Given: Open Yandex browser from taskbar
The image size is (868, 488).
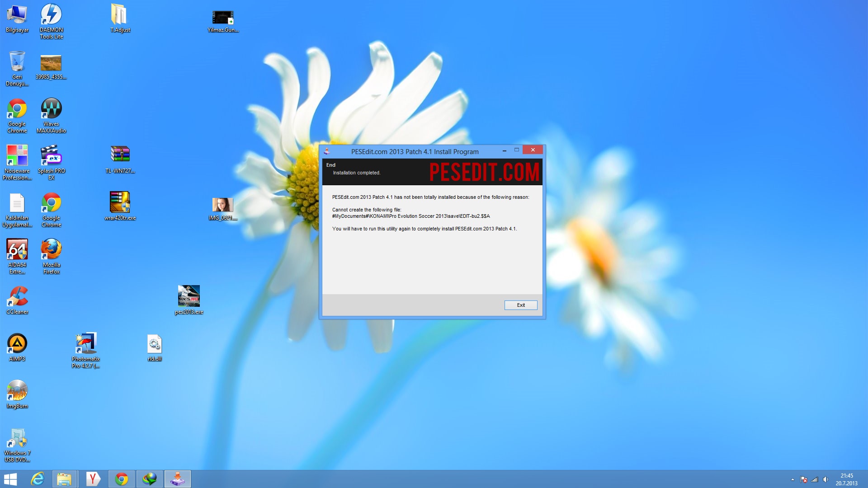Looking at the screenshot, I should (93, 479).
